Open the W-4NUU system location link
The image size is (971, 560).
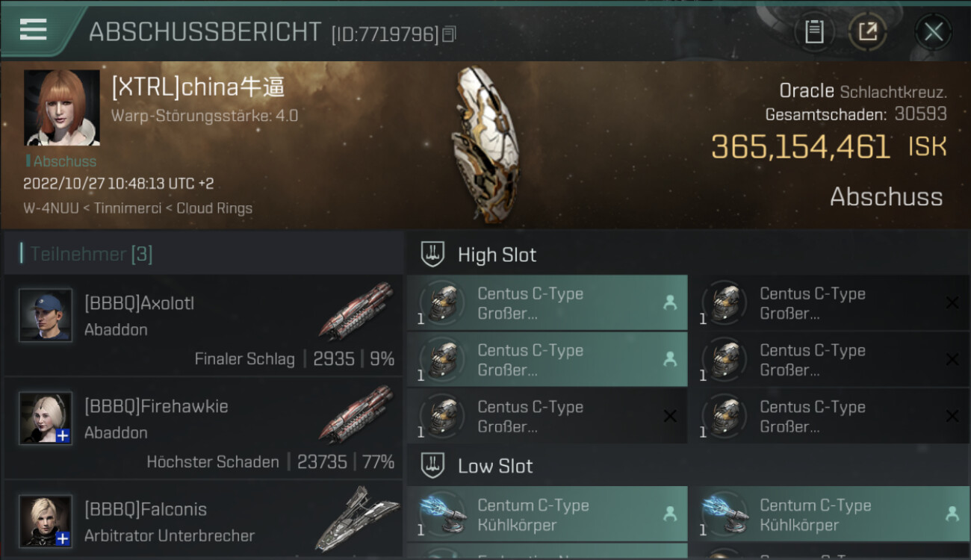(50, 208)
